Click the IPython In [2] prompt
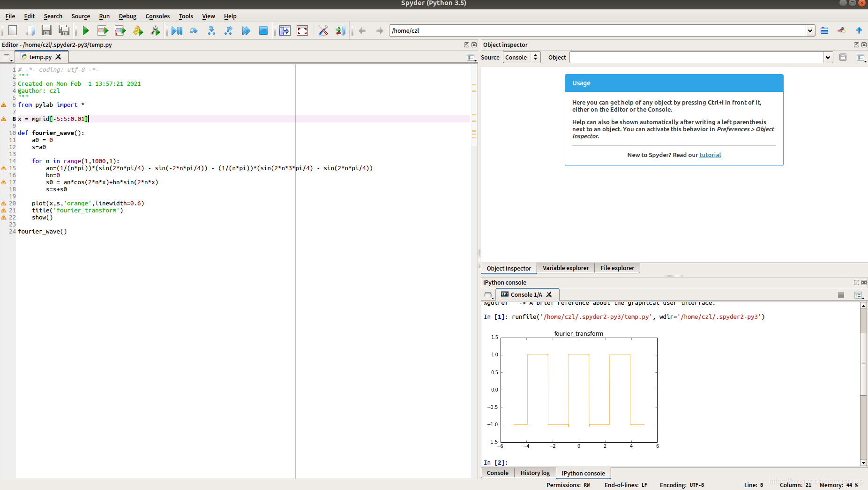Viewport: 868px width, 490px height. pos(496,462)
